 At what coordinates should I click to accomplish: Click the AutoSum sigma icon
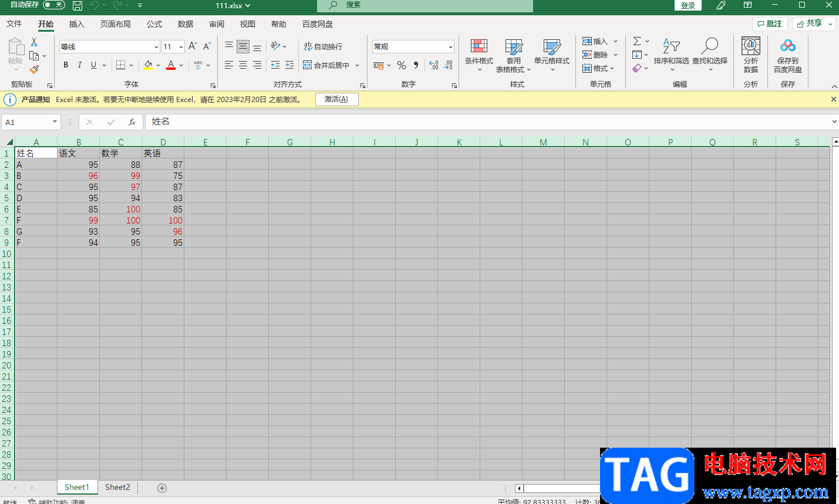[x=637, y=42]
